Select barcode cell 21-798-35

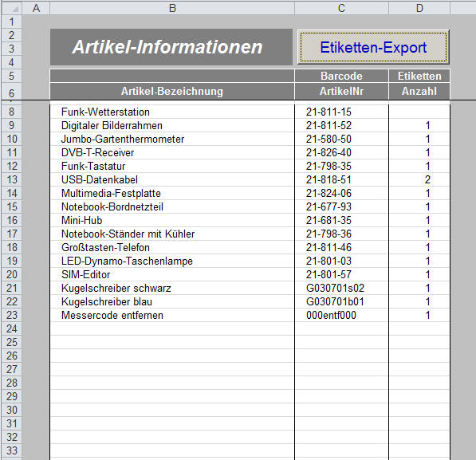(x=341, y=166)
